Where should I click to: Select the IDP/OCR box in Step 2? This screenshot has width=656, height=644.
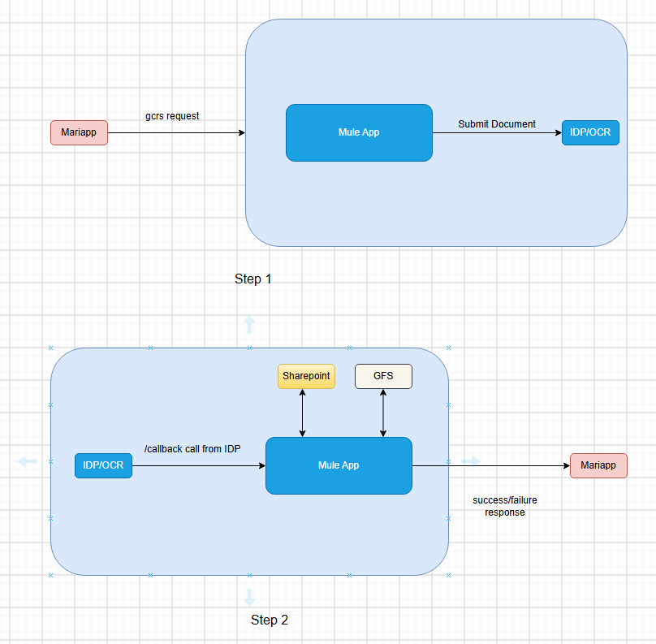(x=103, y=465)
